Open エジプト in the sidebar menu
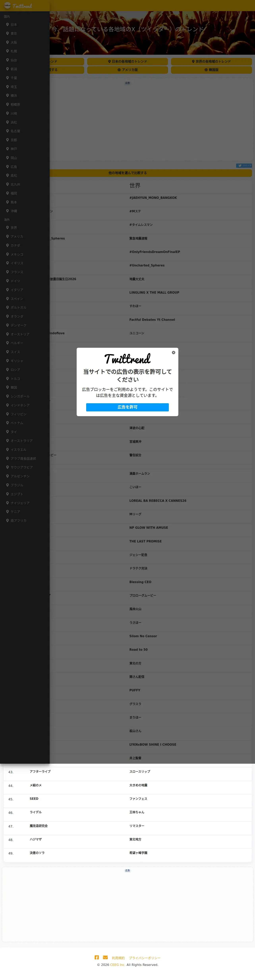255x980 pixels. click(25, 494)
